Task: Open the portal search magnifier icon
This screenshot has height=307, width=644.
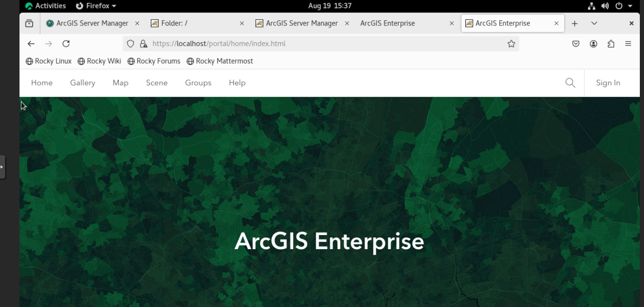Action: point(570,83)
